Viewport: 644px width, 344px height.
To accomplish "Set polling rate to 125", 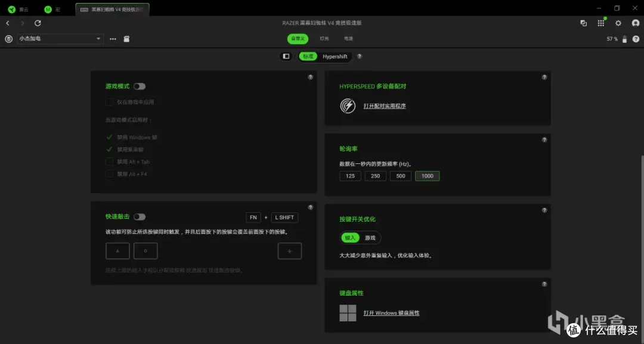I will 350,176.
